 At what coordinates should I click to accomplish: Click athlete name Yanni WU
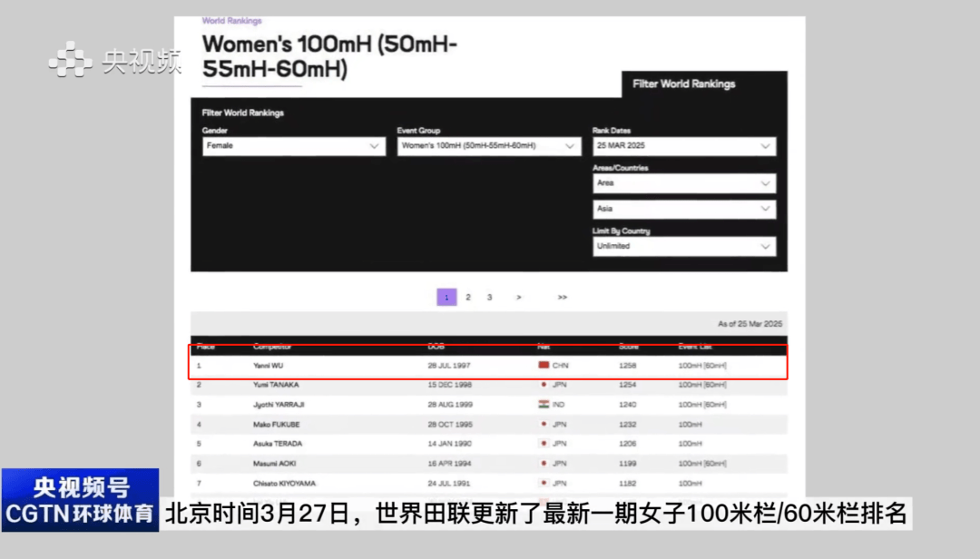point(269,367)
